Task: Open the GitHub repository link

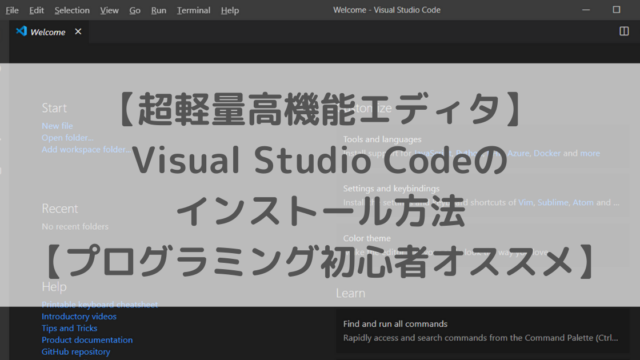Action: point(76,352)
